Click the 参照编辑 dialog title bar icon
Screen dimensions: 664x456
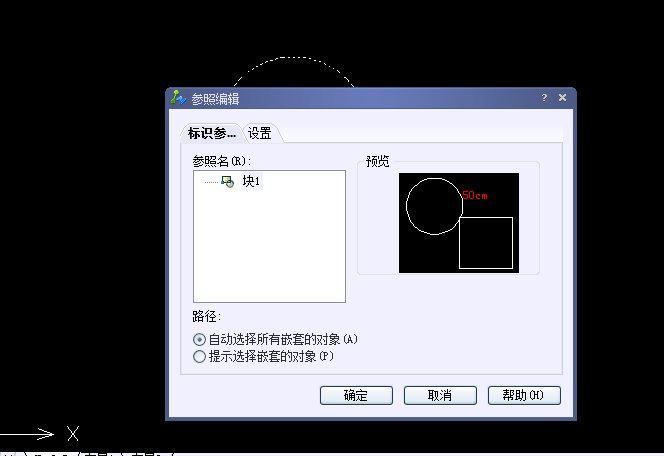[177, 98]
